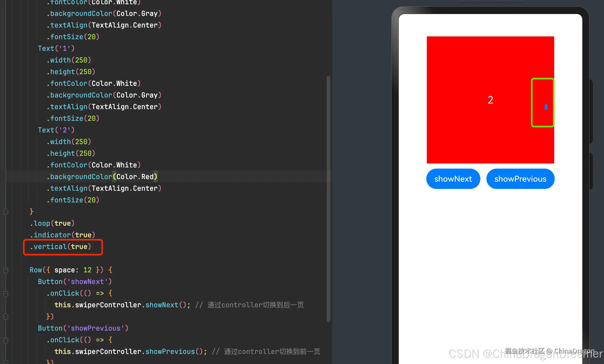
Task: Click the code editor vertical scrollbar
Action: 329,199
